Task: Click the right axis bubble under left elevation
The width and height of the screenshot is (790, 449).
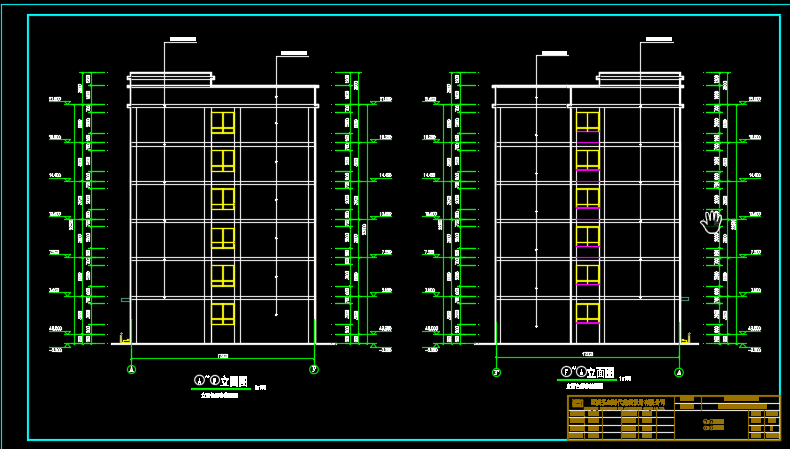Action: point(314,370)
